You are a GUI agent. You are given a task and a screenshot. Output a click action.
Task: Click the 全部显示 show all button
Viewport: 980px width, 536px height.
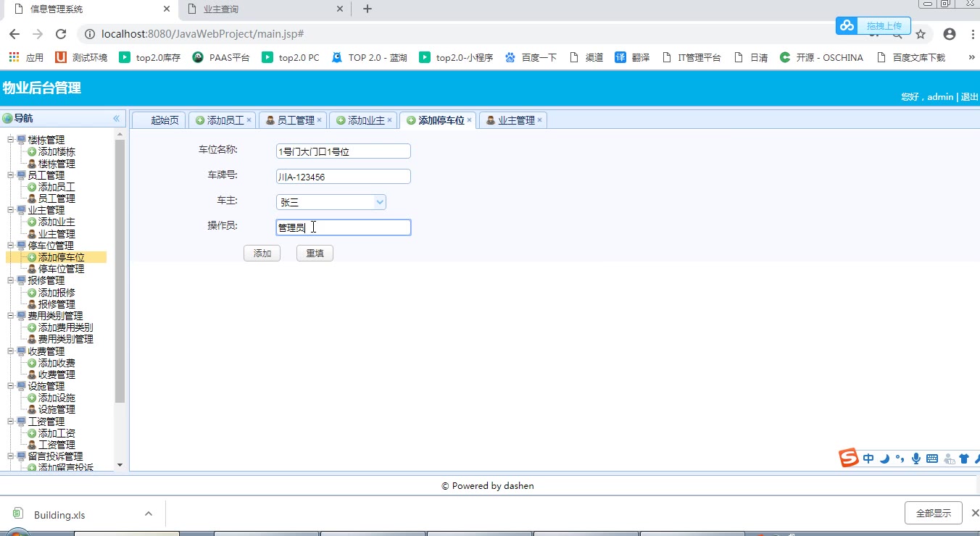coord(934,513)
